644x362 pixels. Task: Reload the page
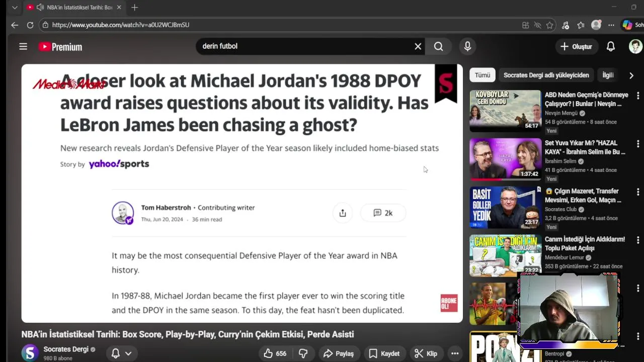(30, 25)
